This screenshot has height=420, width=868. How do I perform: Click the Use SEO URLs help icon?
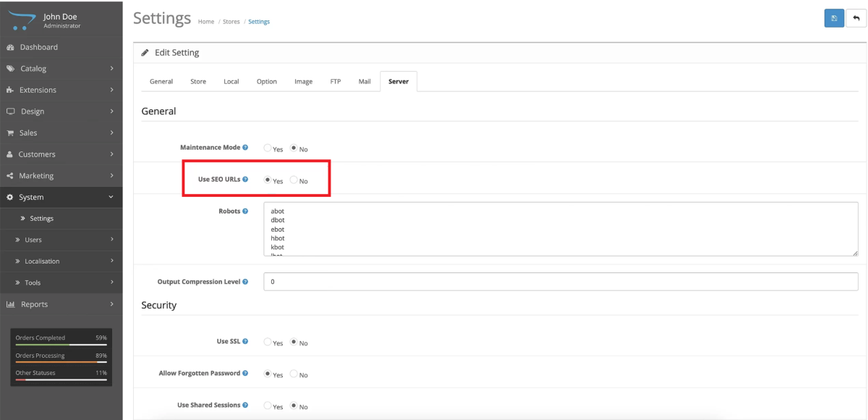pyautogui.click(x=245, y=180)
